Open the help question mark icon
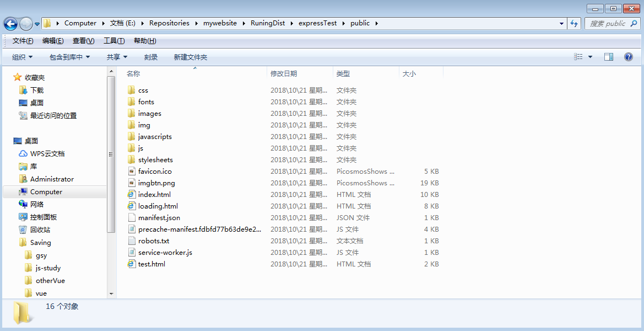 [x=629, y=57]
